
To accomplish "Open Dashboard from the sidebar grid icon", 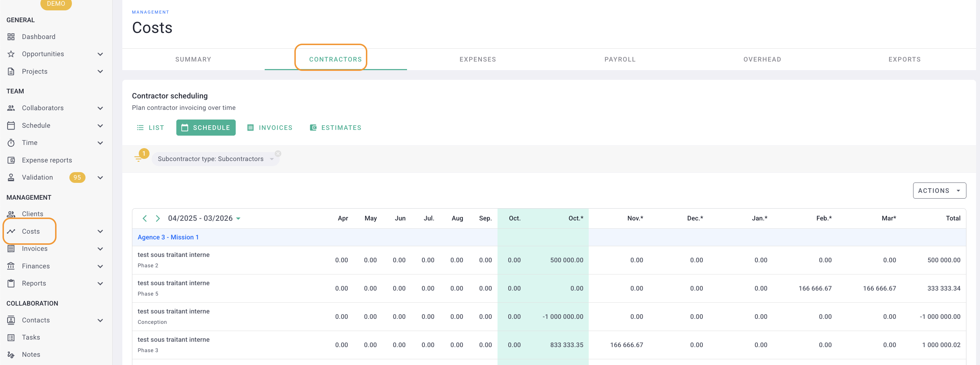I will point(11,36).
